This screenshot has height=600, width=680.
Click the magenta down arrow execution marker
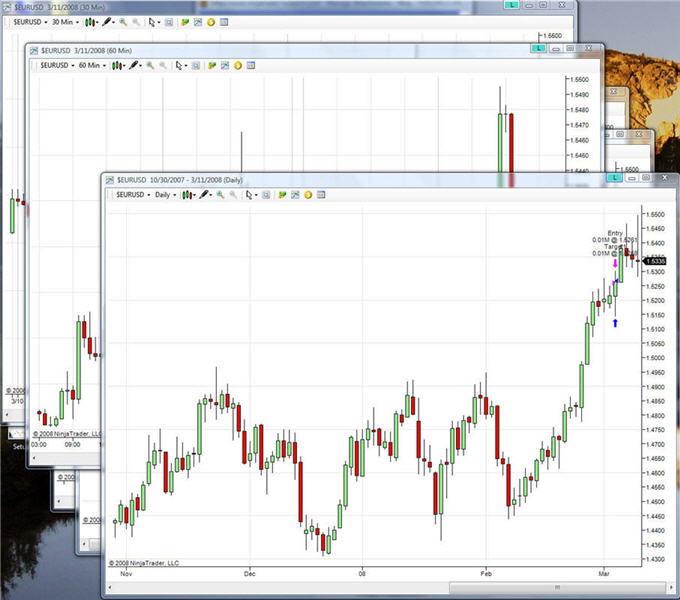click(x=615, y=263)
